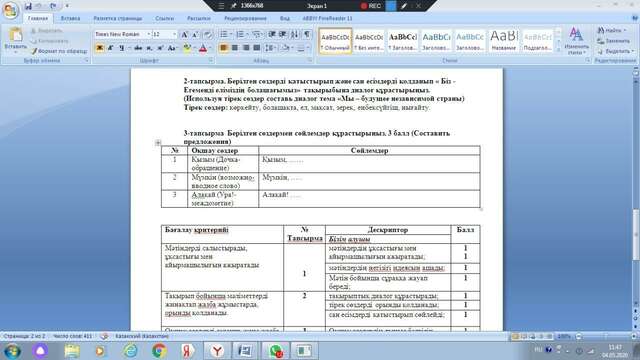640x360 pixels.
Task: Open View (Вид) tab
Action: 285,18
